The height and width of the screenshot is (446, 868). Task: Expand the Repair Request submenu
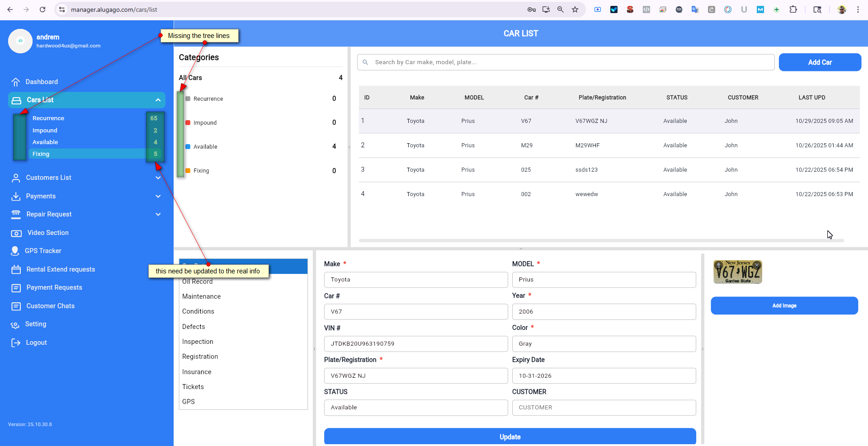tap(158, 214)
